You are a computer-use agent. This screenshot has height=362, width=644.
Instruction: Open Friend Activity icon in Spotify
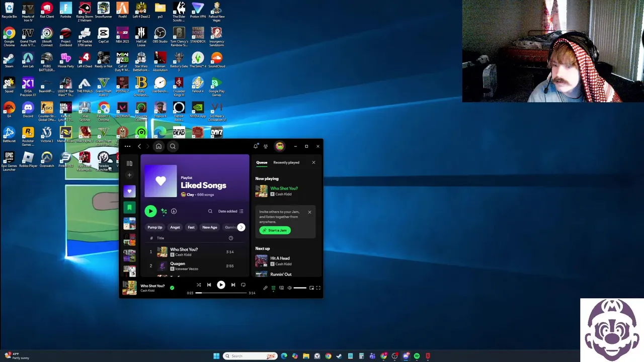point(266,146)
